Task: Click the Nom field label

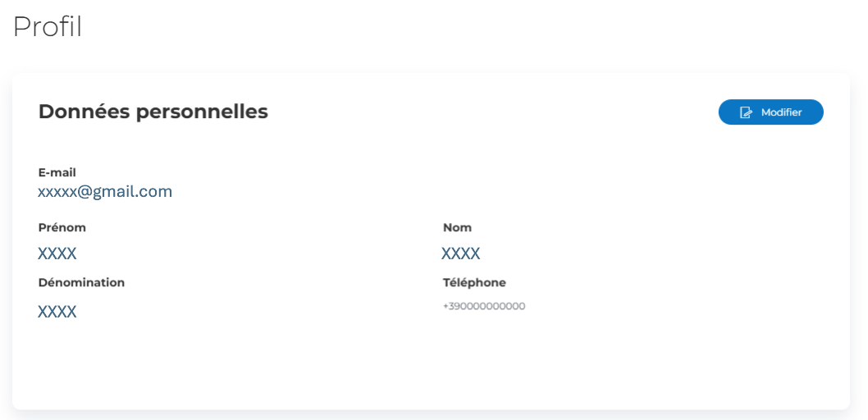Action: 457,227
